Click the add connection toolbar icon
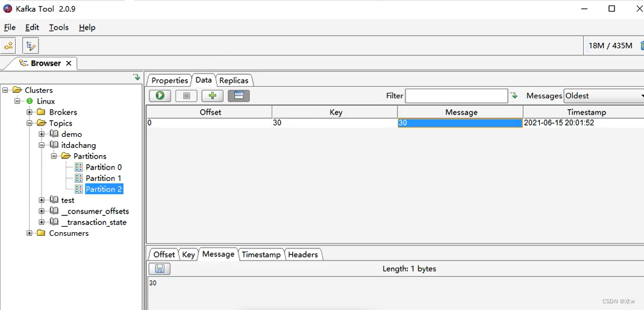The image size is (644, 310). [x=8, y=46]
